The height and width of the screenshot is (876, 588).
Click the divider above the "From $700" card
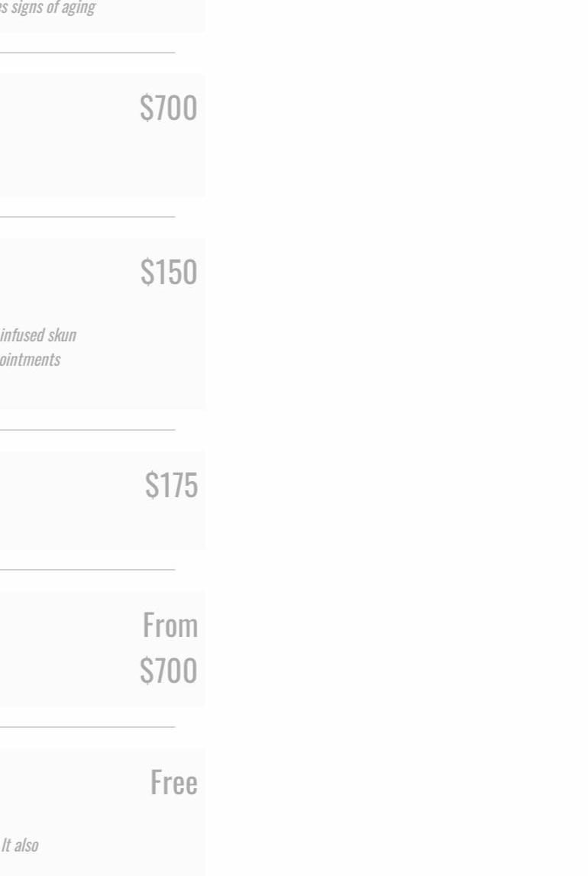pyautogui.click(x=88, y=569)
